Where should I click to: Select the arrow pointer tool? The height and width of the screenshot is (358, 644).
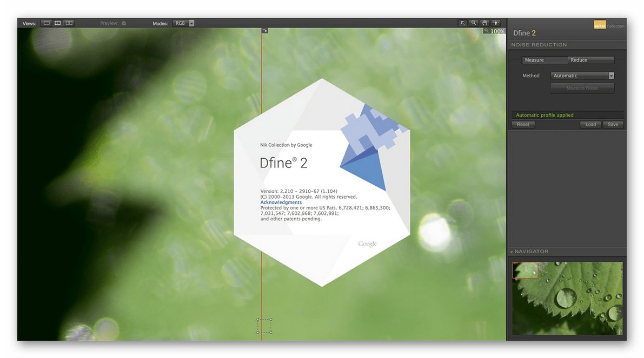tap(463, 23)
